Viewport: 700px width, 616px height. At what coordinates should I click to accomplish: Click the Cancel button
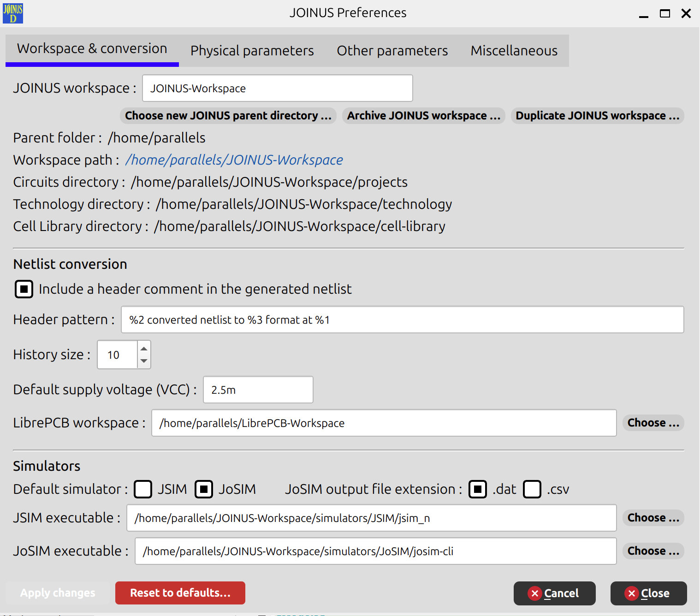555,593
